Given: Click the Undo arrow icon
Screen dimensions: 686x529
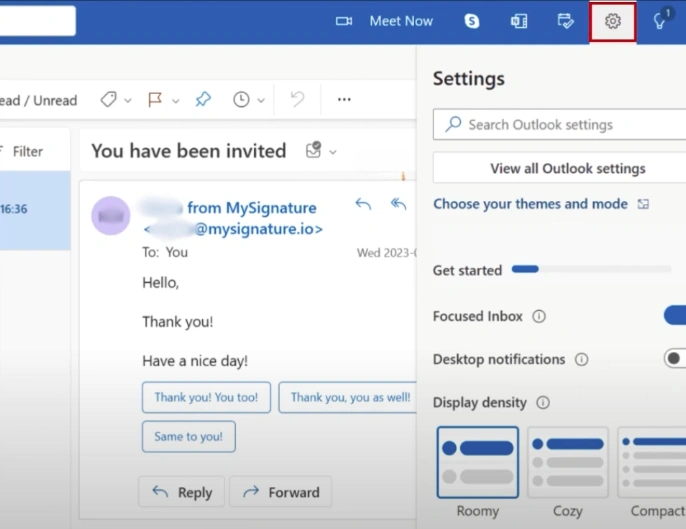Looking at the screenshot, I should point(298,99).
